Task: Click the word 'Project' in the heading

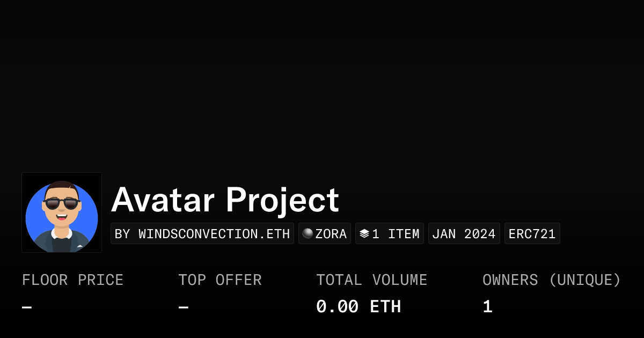Action: (282, 200)
